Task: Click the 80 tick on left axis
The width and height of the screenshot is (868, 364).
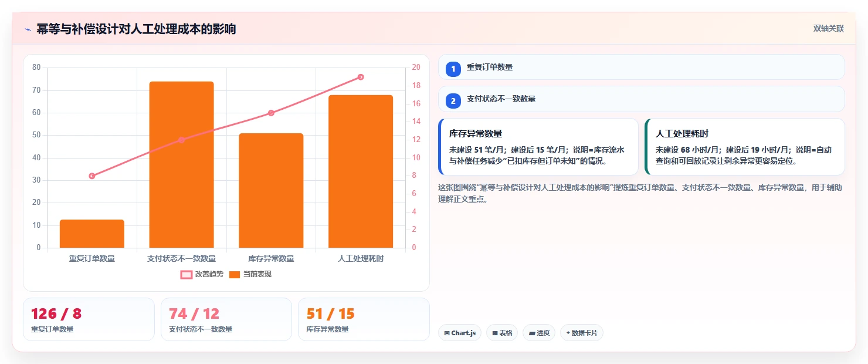Action: tap(36, 68)
